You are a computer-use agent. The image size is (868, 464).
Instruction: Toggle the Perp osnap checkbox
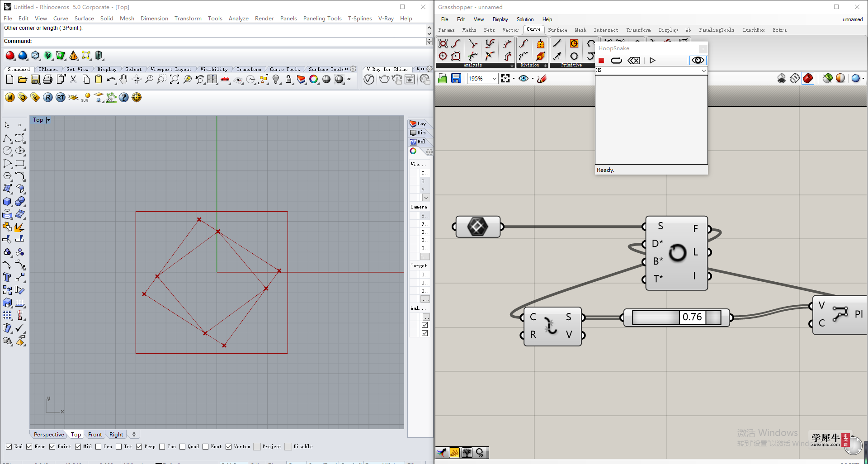(x=139, y=447)
